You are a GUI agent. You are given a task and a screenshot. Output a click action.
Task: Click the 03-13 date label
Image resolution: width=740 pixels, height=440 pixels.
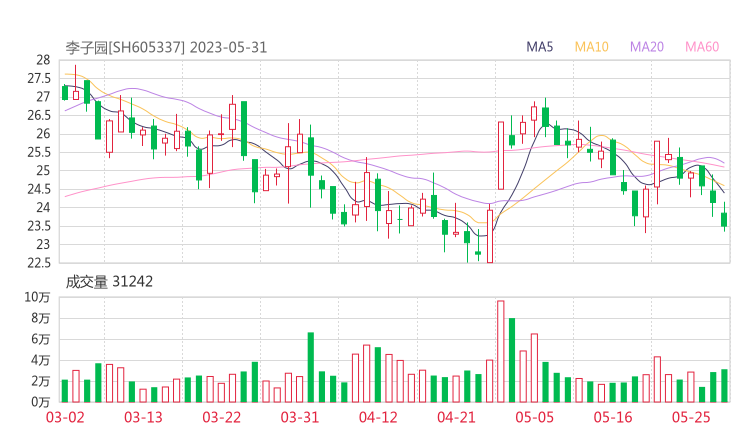(143, 417)
